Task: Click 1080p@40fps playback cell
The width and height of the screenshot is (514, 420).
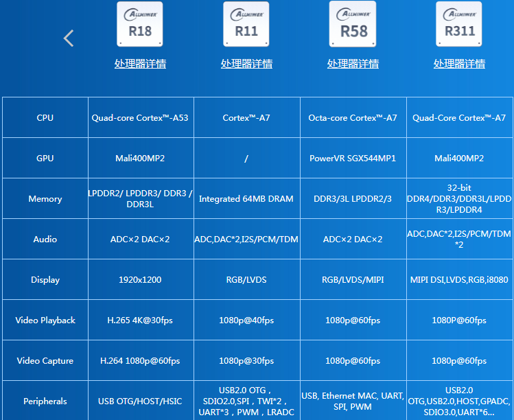Action: tap(247, 320)
